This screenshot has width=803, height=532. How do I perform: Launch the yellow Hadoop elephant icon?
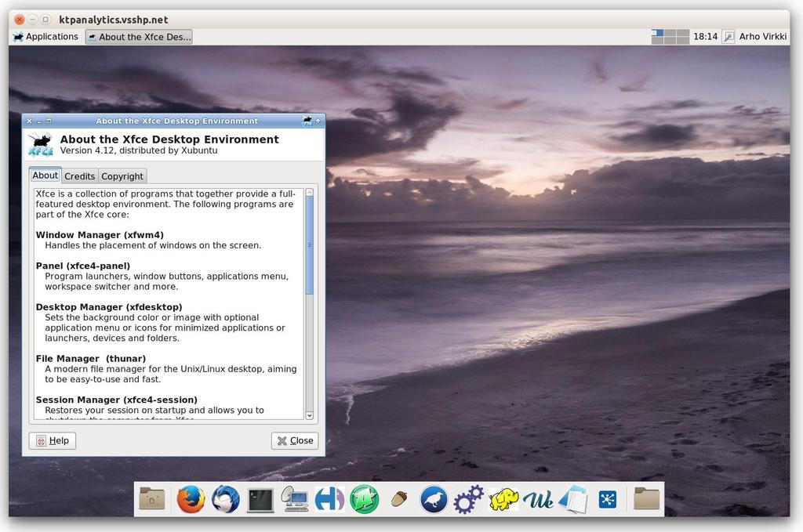[x=503, y=499]
